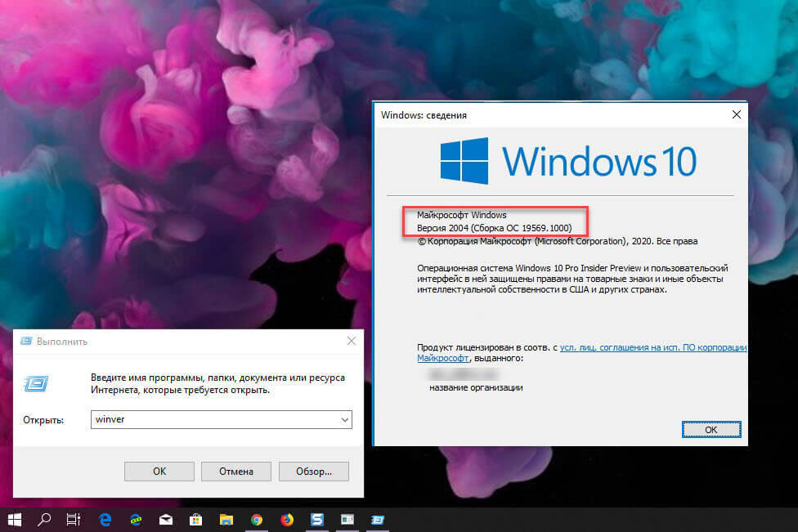Open the license agreement link

coord(653,347)
